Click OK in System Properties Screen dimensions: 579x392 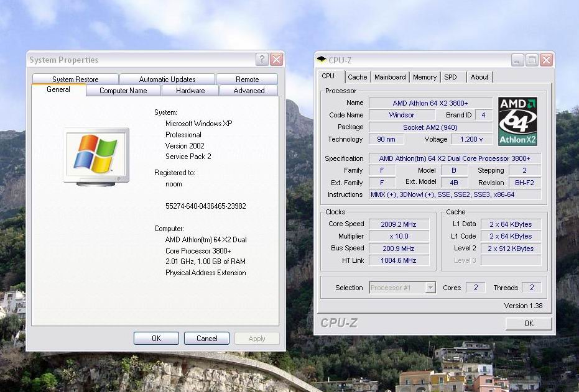[156, 338]
